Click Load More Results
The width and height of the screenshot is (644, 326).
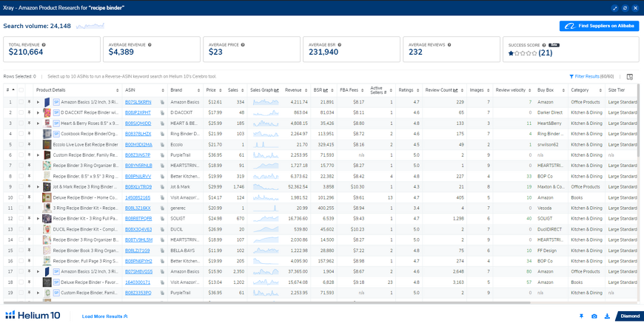104,316
